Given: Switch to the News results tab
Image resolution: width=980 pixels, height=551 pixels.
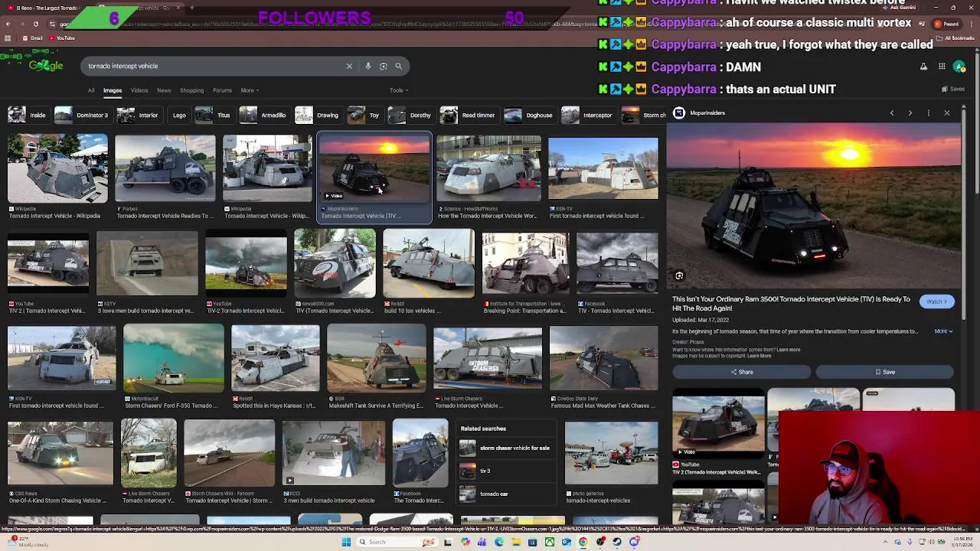Looking at the screenshot, I should click(x=164, y=90).
